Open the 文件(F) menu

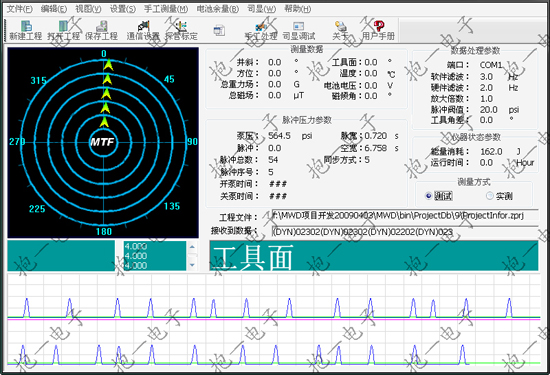(x=20, y=9)
